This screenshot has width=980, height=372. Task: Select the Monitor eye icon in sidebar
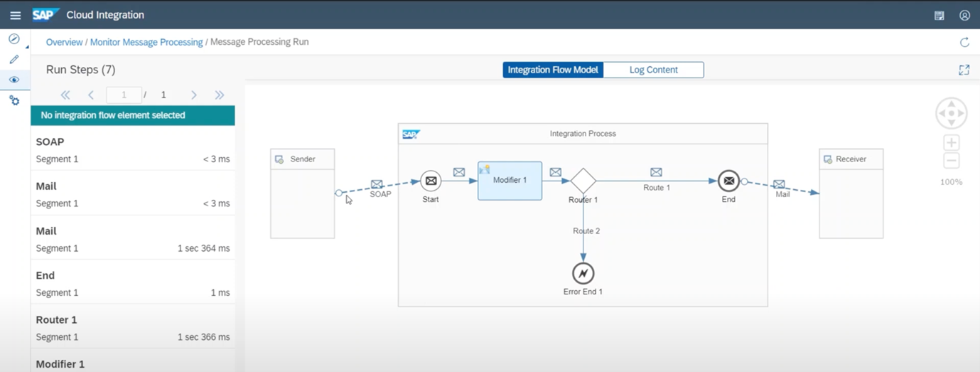point(14,80)
